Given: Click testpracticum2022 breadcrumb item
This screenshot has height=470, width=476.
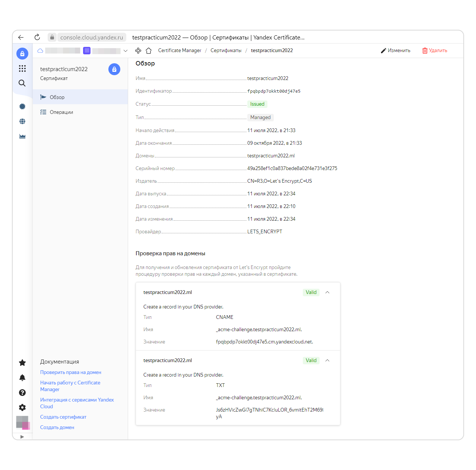Looking at the screenshot, I should click(x=272, y=51).
